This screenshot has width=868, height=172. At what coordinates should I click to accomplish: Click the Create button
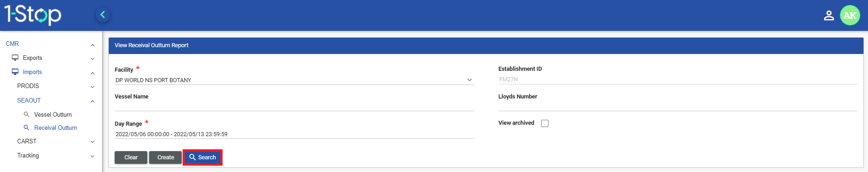[x=165, y=157]
